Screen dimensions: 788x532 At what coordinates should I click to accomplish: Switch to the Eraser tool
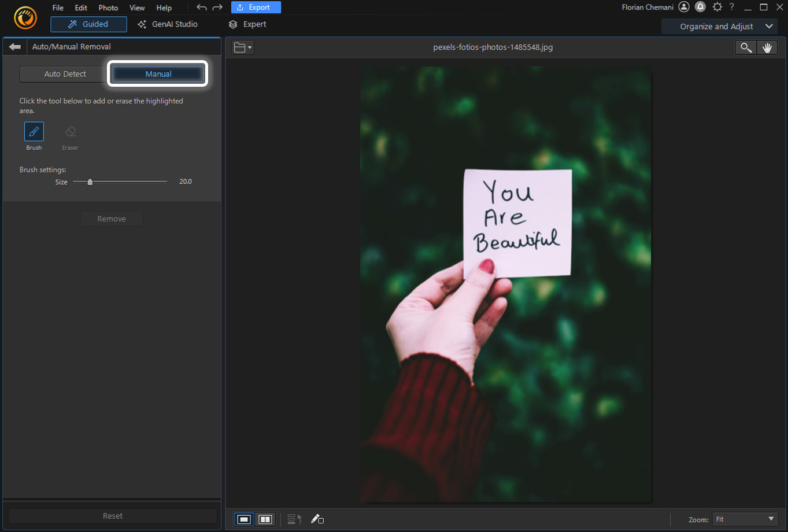(x=69, y=132)
